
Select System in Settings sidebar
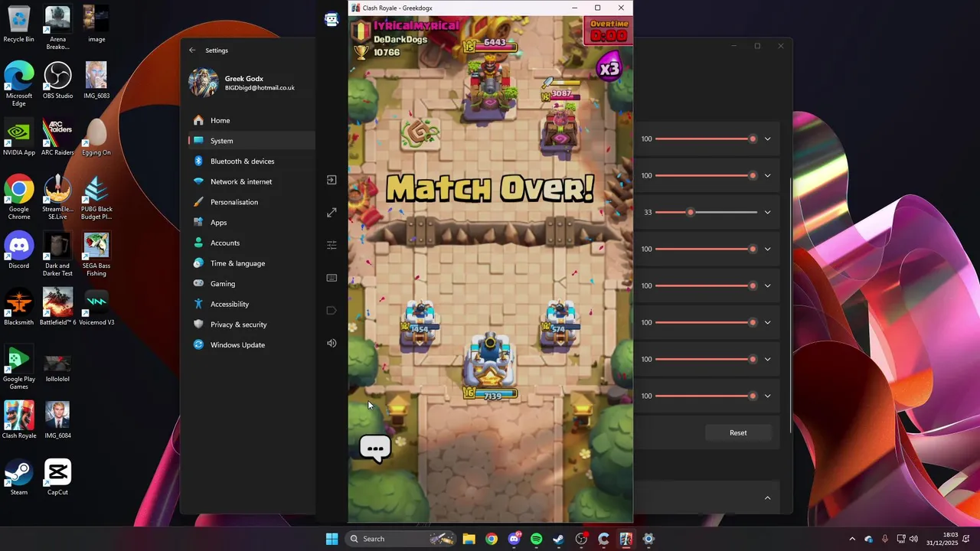251,141
